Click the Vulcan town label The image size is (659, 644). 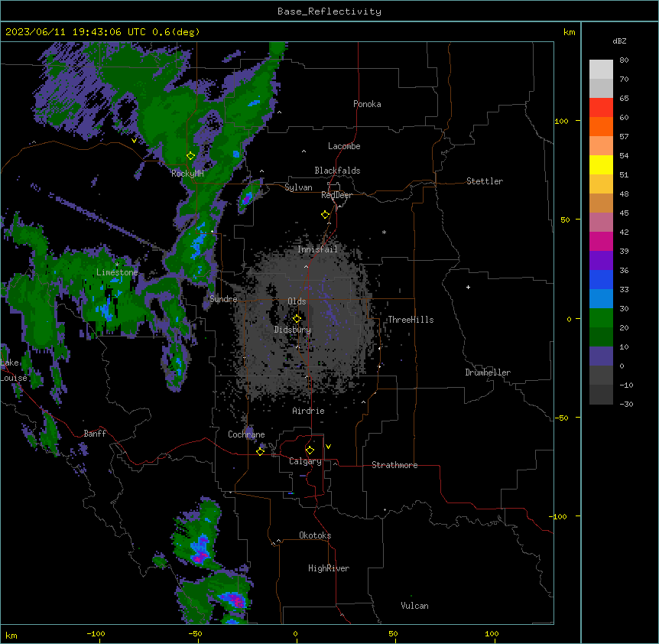(415, 606)
